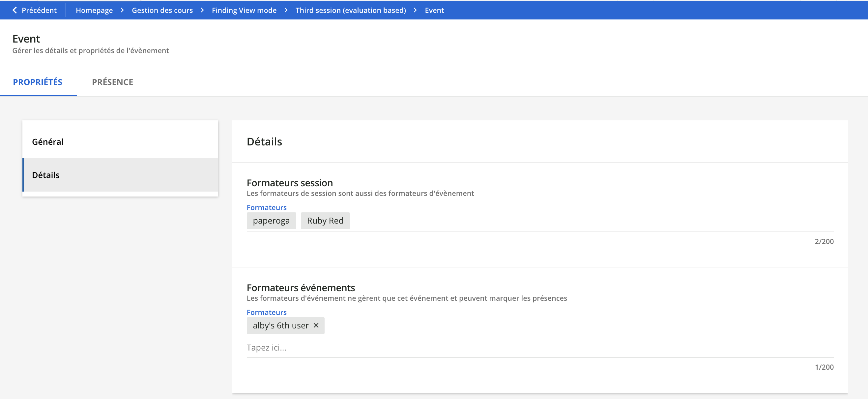Click chevron after Finding View mode

(x=286, y=10)
